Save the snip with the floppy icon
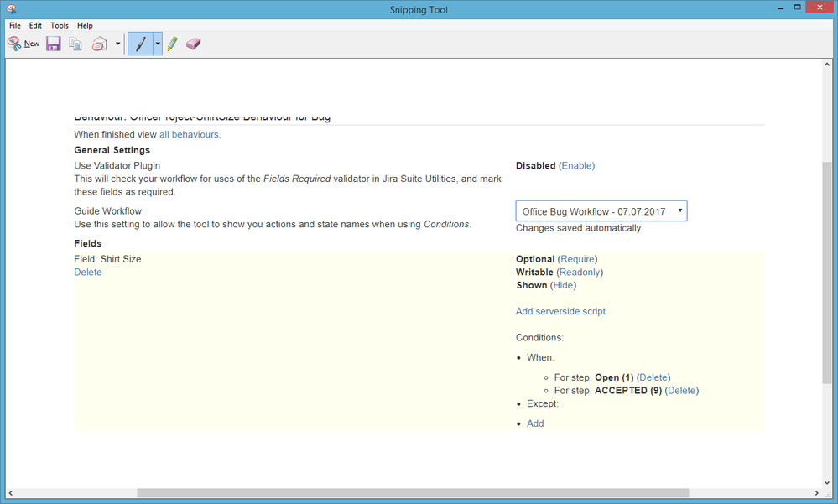The height and width of the screenshot is (504, 838). click(x=54, y=44)
